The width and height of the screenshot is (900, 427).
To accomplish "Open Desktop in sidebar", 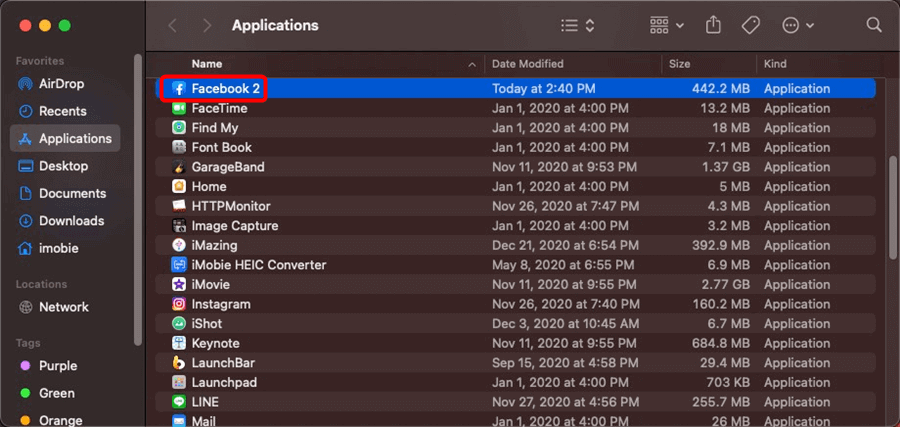I will click(63, 166).
